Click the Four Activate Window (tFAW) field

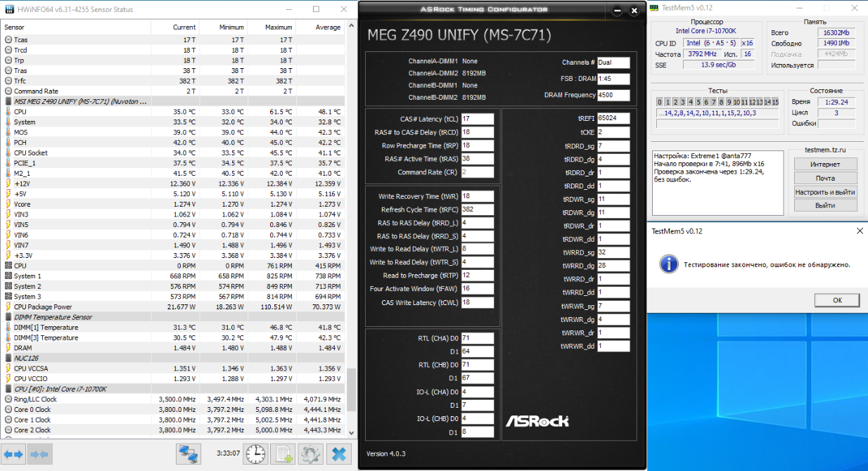tap(478, 288)
